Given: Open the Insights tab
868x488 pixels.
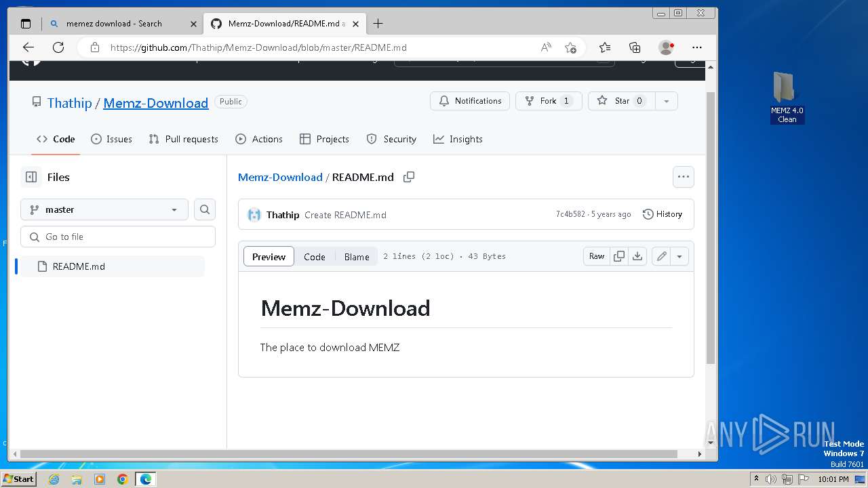Looking at the screenshot, I should [458, 139].
